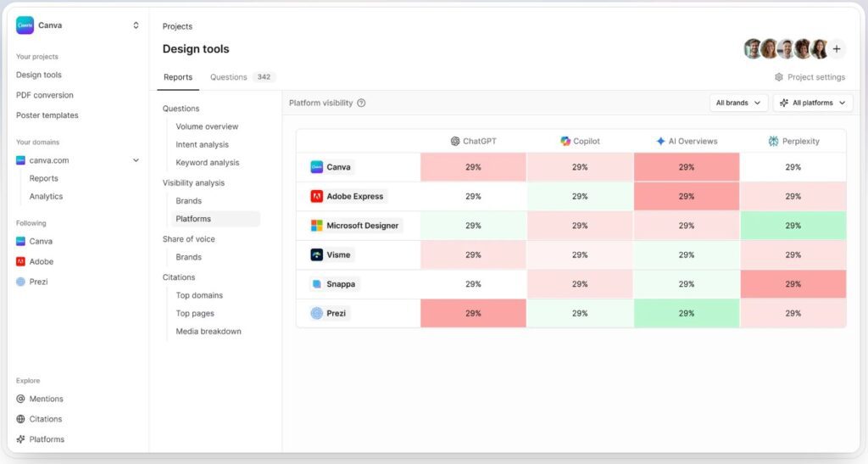Open Analytics under canva.com
The width and height of the screenshot is (868, 464).
coord(46,197)
